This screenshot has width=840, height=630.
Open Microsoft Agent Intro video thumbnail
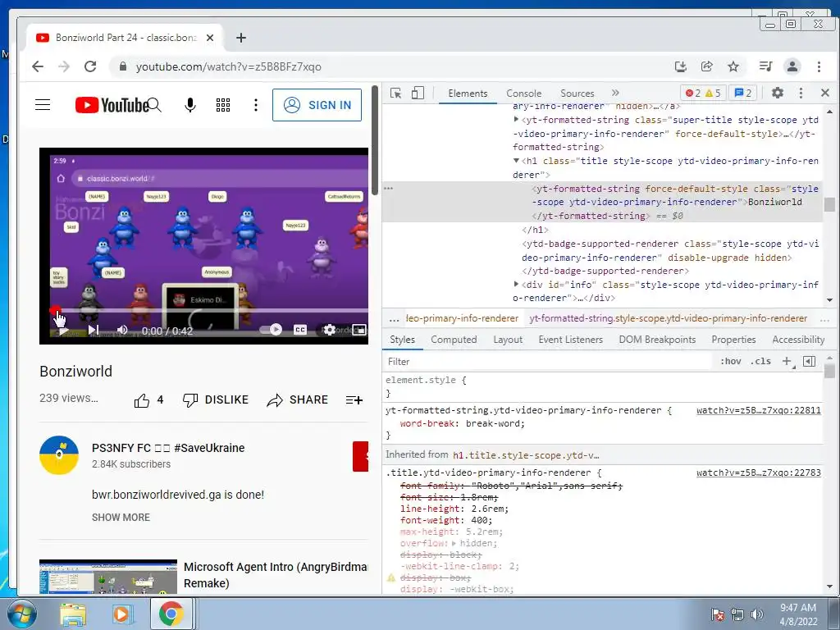click(x=108, y=577)
